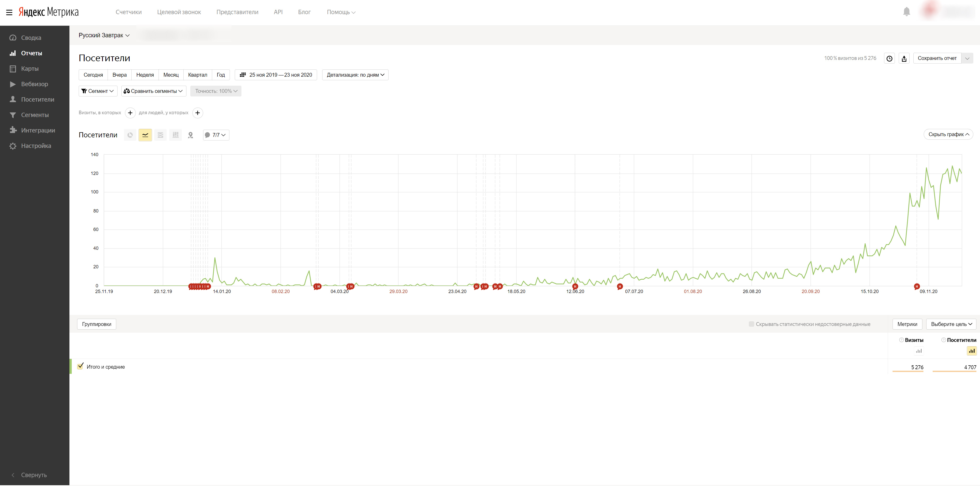Image resolution: width=980 pixels, height=487 pixels.
Task: Add condition to 'Визиты, в которых'
Action: [x=130, y=113]
